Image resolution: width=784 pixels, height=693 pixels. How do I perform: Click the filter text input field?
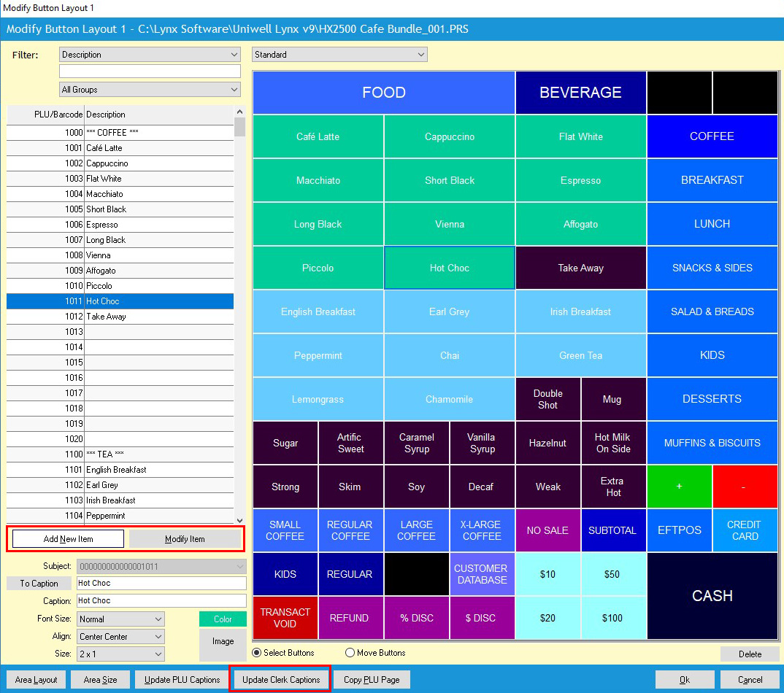[x=150, y=71]
